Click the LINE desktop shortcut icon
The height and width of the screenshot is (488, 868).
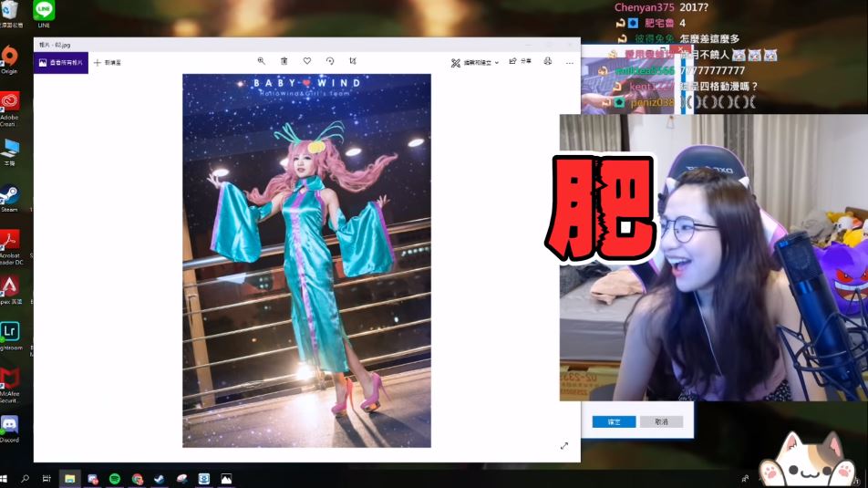(43, 12)
